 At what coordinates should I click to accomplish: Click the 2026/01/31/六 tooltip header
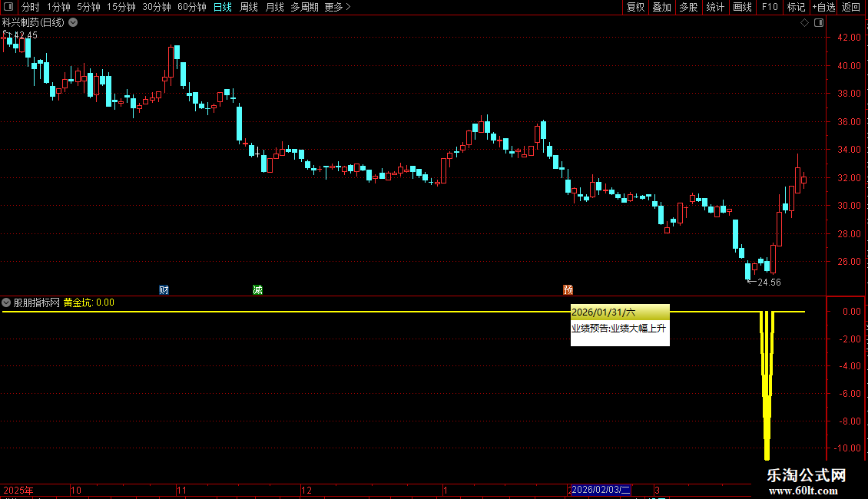(620, 312)
